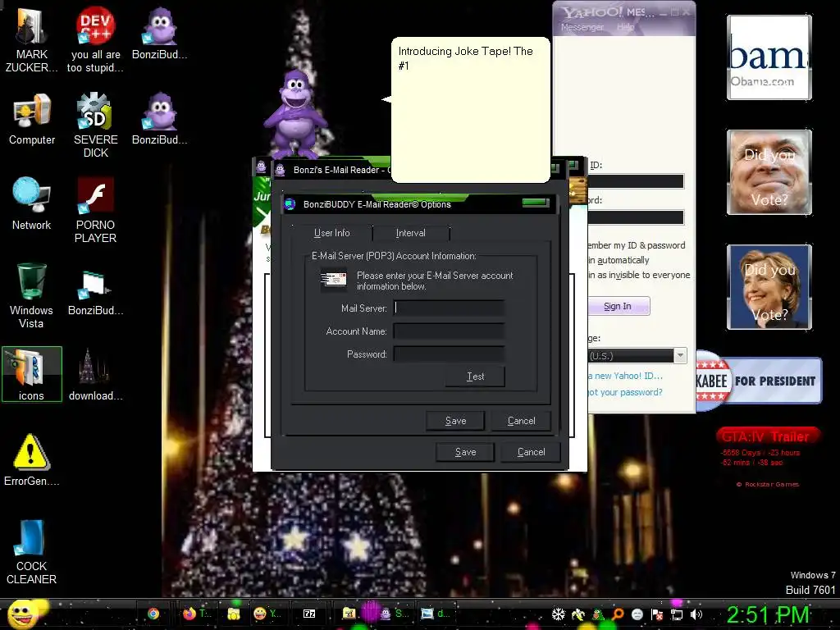Viewport: 840px width, 630px height.
Task: Switch to Yahoo Messenger taskbar button
Action: [x=267, y=614]
